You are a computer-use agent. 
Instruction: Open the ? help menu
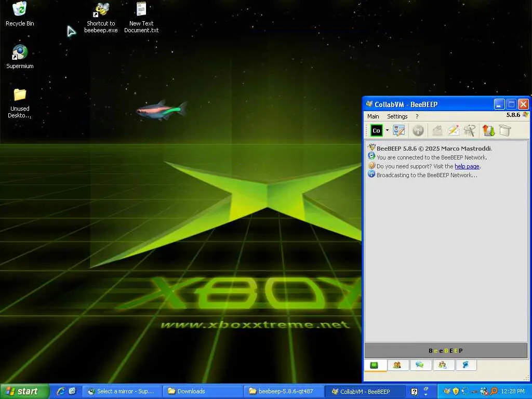pyautogui.click(x=417, y=116)
